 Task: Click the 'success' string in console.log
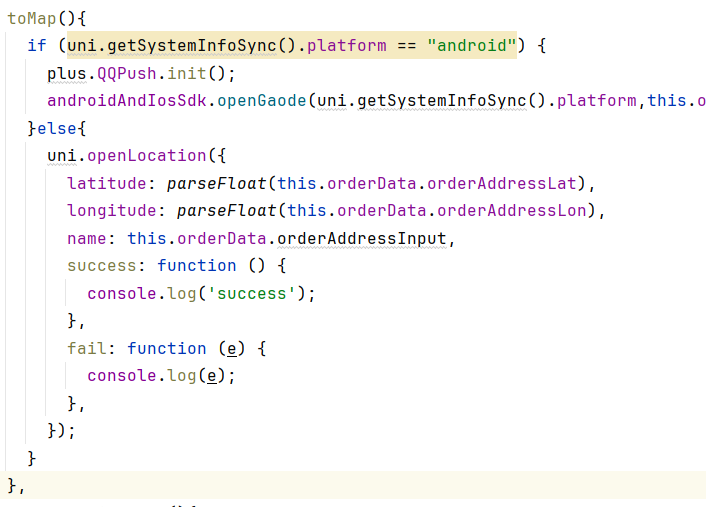click(251, 294)
